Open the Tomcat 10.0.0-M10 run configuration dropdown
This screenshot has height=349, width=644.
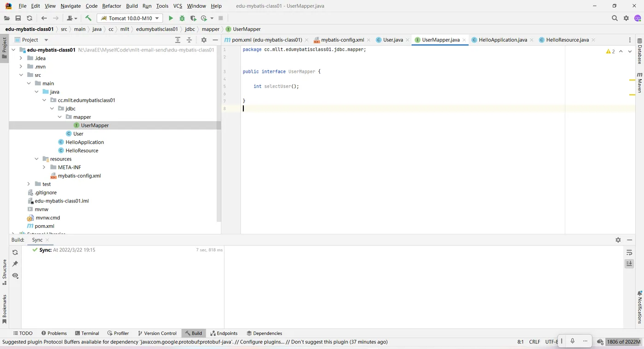[130, 18]
